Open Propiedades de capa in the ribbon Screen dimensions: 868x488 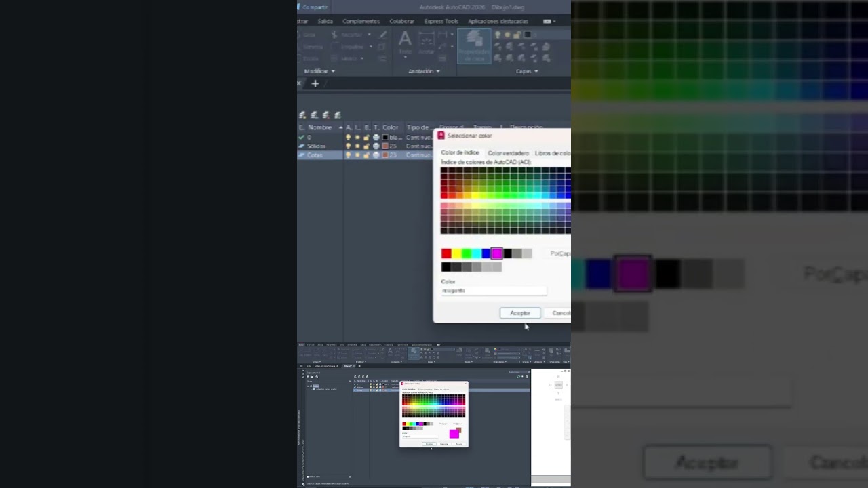point(474,46)
